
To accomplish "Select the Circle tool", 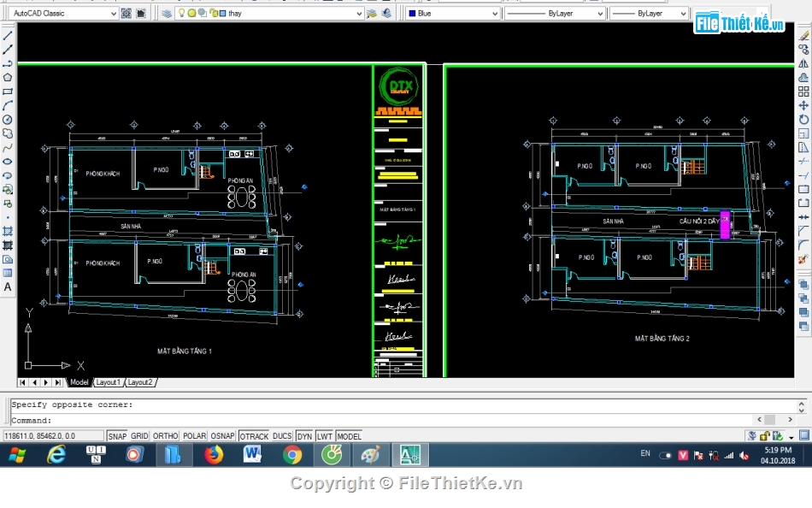I will (7, 120).
